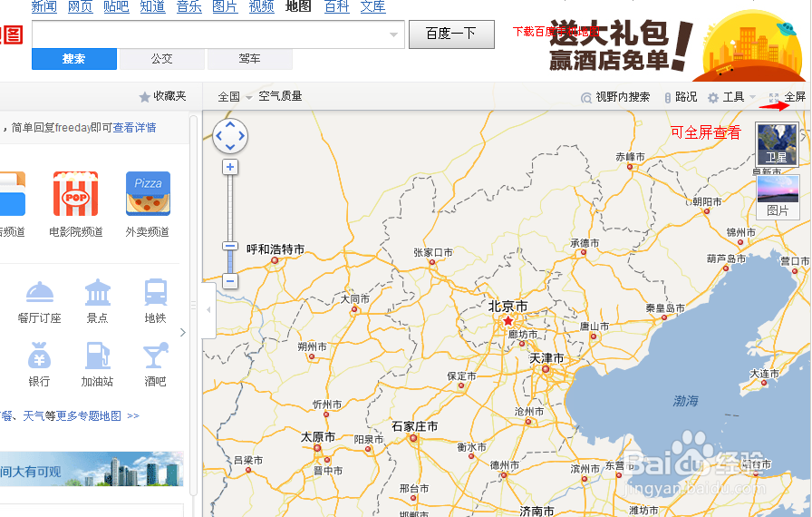
Task: Open the 视频 top navigation link
Action: click(262, 6)
